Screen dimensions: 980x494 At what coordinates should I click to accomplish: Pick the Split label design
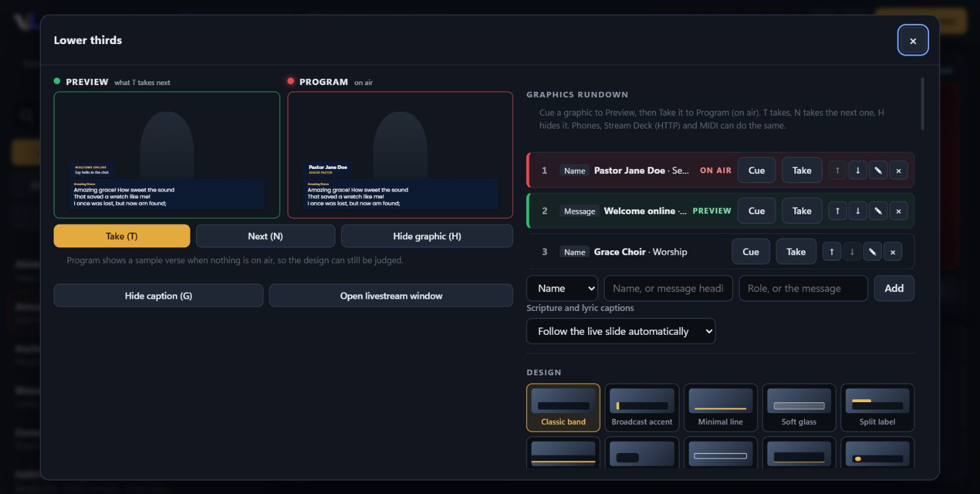click(x=877, y=408)
